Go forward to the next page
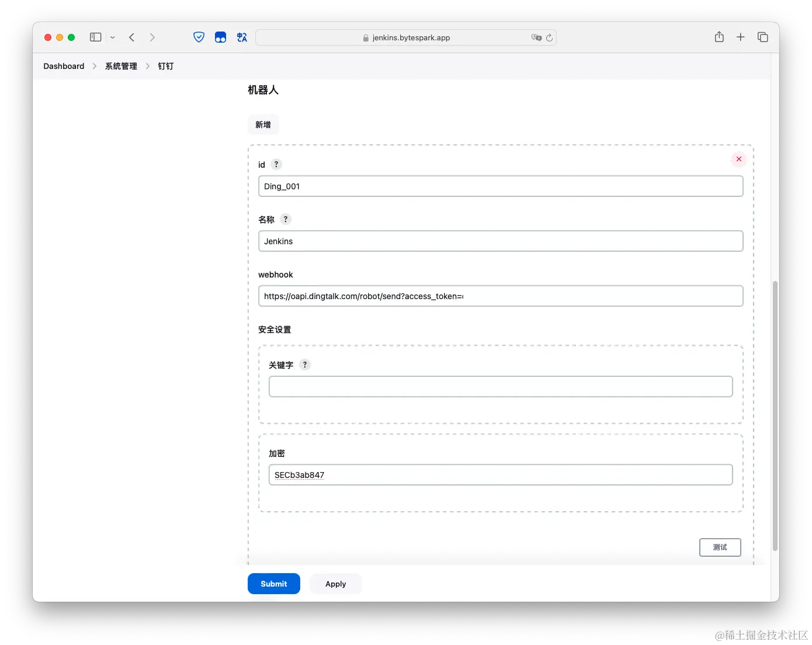Viewport: 812px width, 645px height. tap(152, 37)
